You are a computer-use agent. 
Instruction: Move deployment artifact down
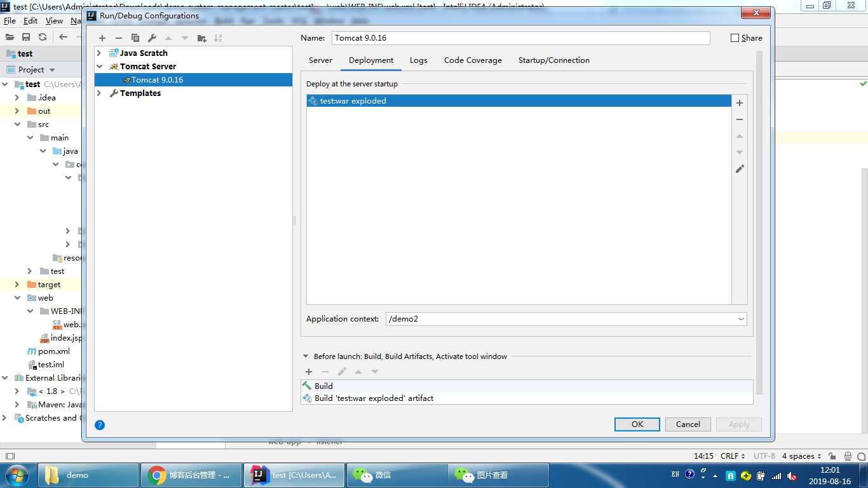740,152
